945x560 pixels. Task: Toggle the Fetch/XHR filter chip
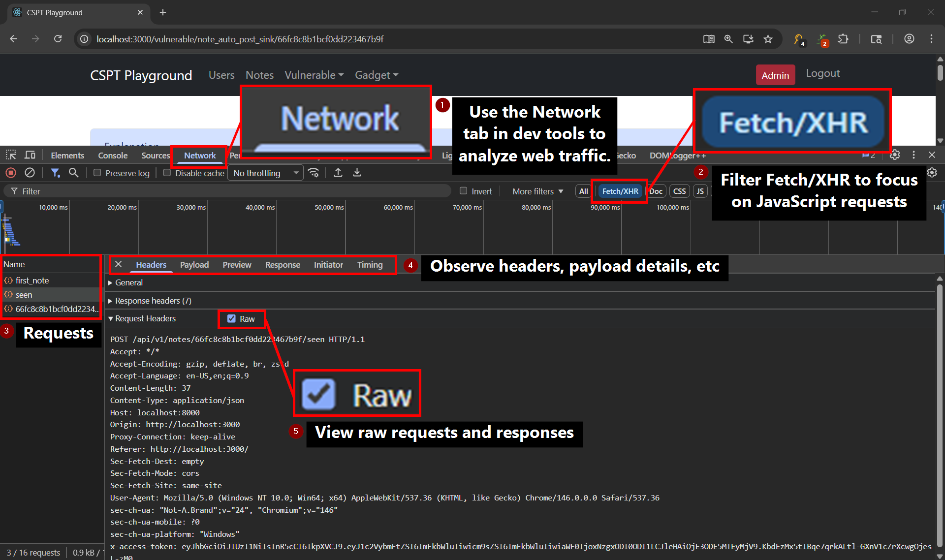click(x=620, y=191)
